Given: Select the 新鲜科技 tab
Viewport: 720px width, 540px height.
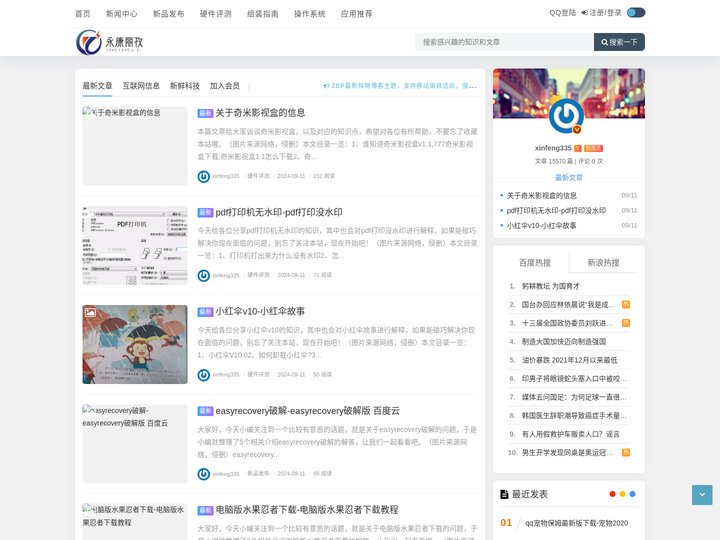Looking at the screenshot, I should 185,86.
